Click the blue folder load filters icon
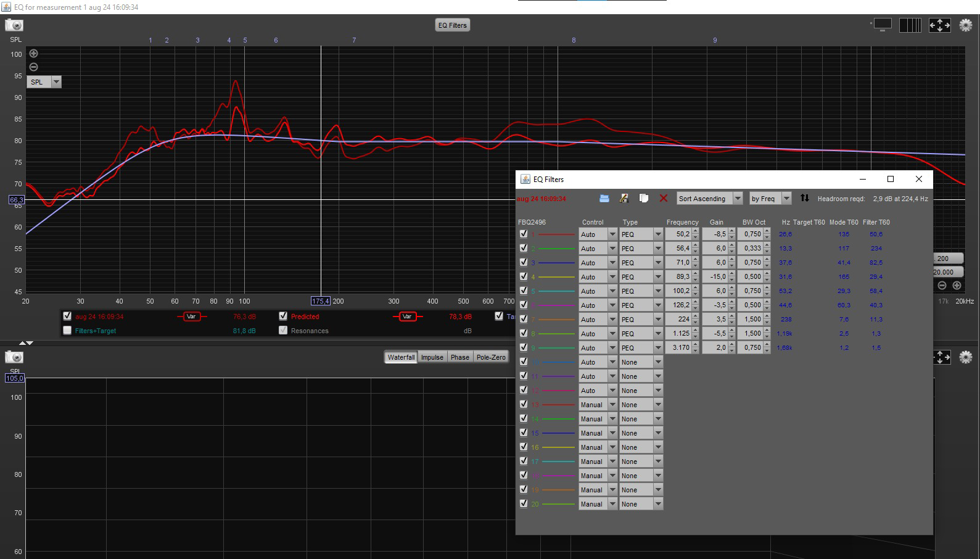980x559 pixels. click(x=604, y=198)
